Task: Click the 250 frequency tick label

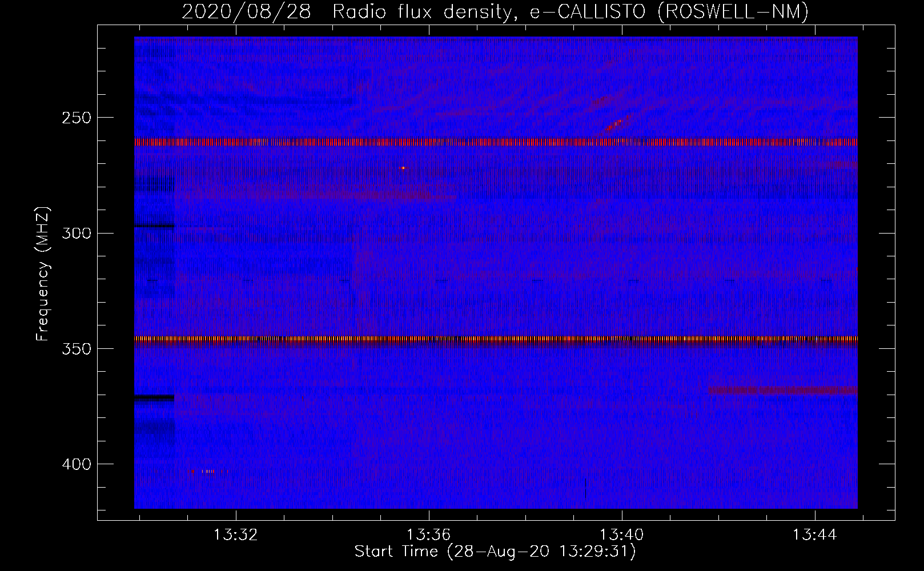Action: 76,118
